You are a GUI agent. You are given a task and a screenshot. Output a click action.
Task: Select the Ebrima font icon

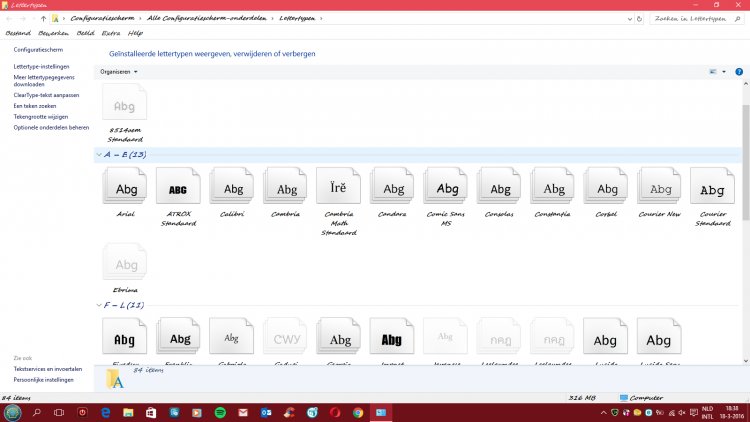pyautogui.click(x=126, y=266)
